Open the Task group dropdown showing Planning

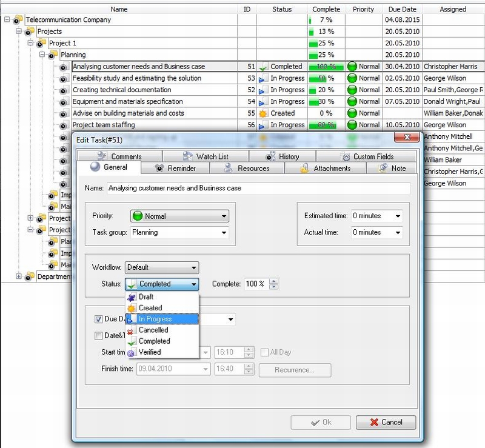(179, 232)
